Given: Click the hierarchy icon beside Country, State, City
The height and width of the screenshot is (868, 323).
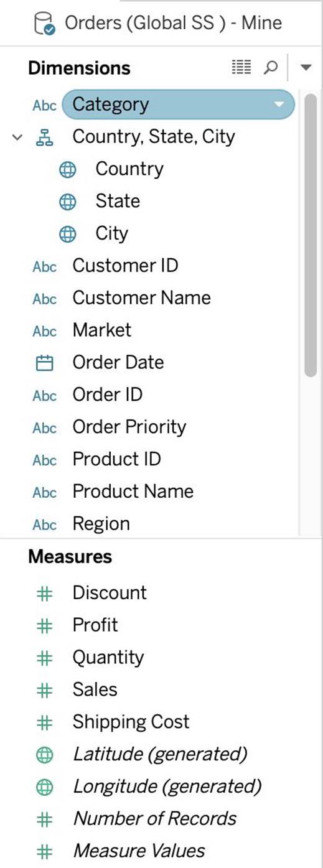Looking at the screenshot, I should (44, 138).
